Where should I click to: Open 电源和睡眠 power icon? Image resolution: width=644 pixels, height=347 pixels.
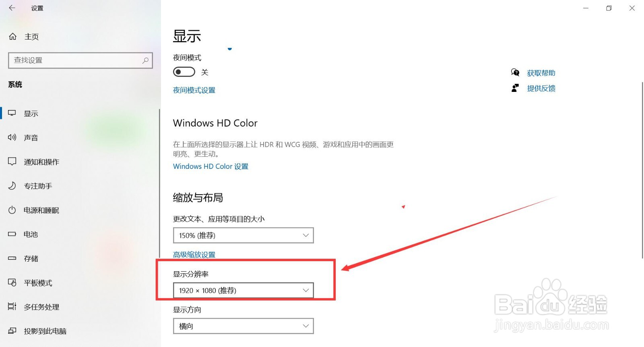point(12,210)
